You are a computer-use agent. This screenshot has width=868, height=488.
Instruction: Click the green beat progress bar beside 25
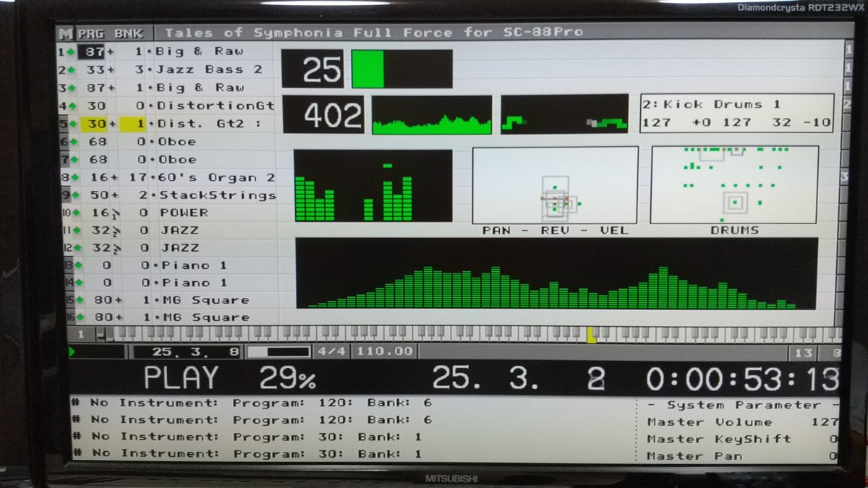click(x=401, y=69)
